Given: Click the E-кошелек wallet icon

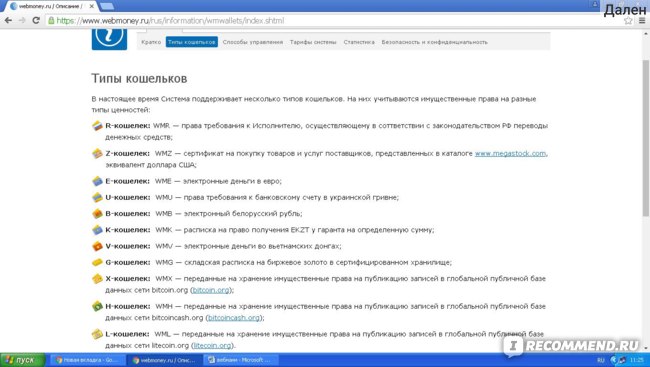Looking at the screenshot, I should tap(97, 181).
